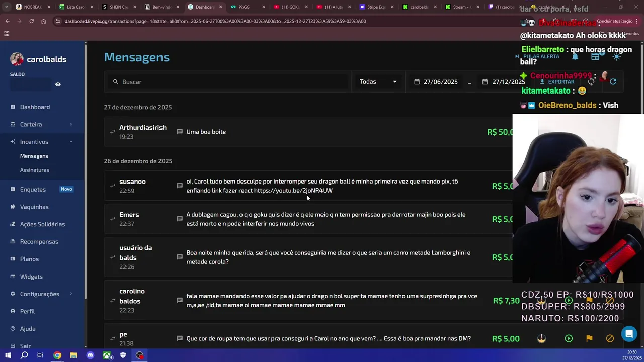
Task: Click 'usuário da balds' sender name
Action: (135, 253)
